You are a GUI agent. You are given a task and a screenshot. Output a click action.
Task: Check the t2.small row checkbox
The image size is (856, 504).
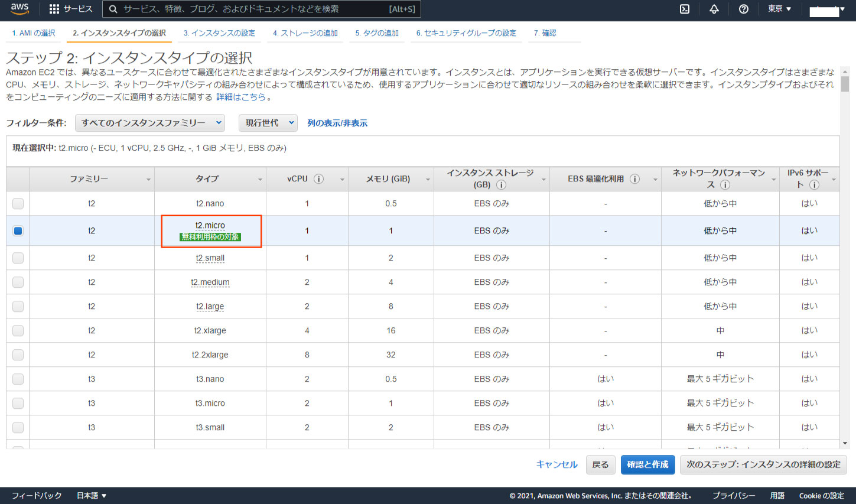click(18, 258)
